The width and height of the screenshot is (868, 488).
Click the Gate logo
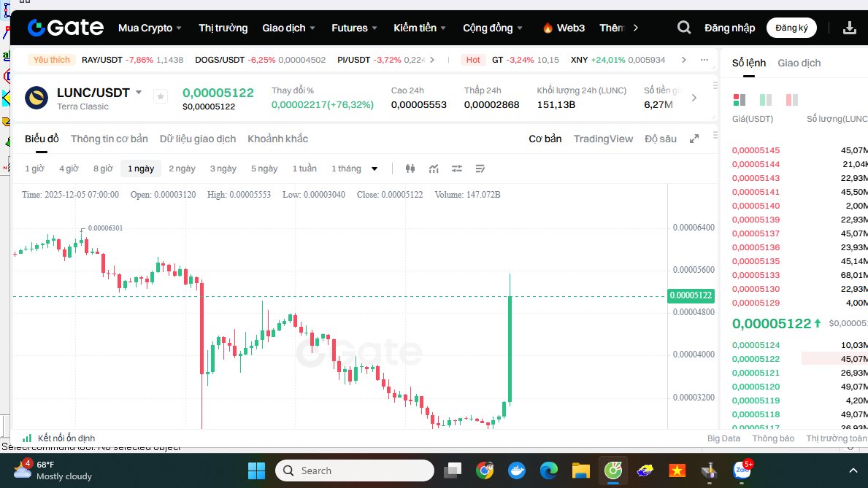(65, 27)
